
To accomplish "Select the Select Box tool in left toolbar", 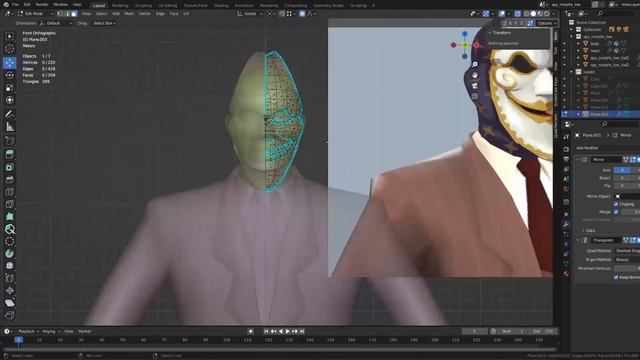I will (10, 36).
